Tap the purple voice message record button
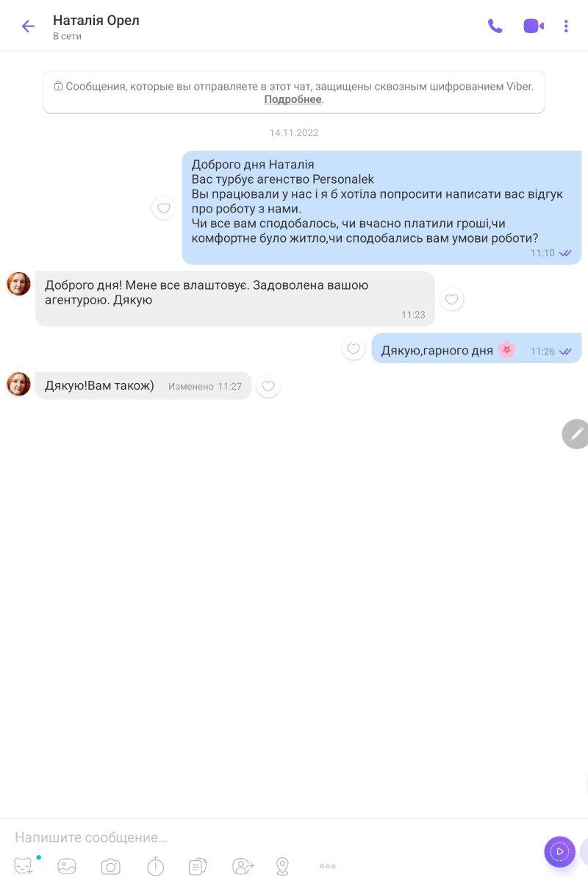Image resolution: width=588 pixels, height=894 pixels. (x=559, y=851)
